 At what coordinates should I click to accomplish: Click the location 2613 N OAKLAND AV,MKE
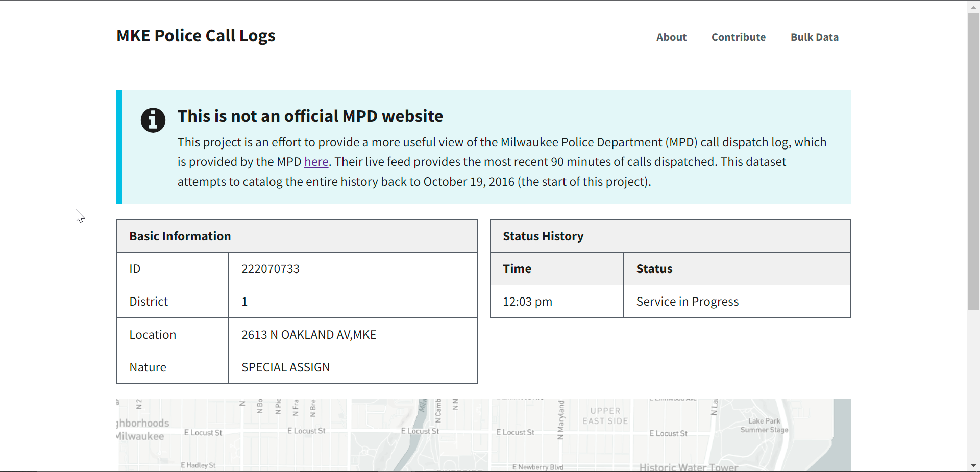pos(309,335)
